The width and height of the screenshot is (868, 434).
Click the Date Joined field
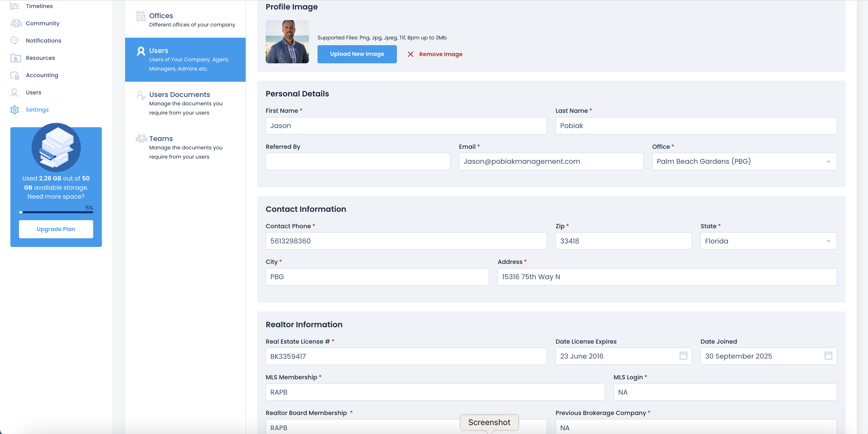[x=768, y=357]
